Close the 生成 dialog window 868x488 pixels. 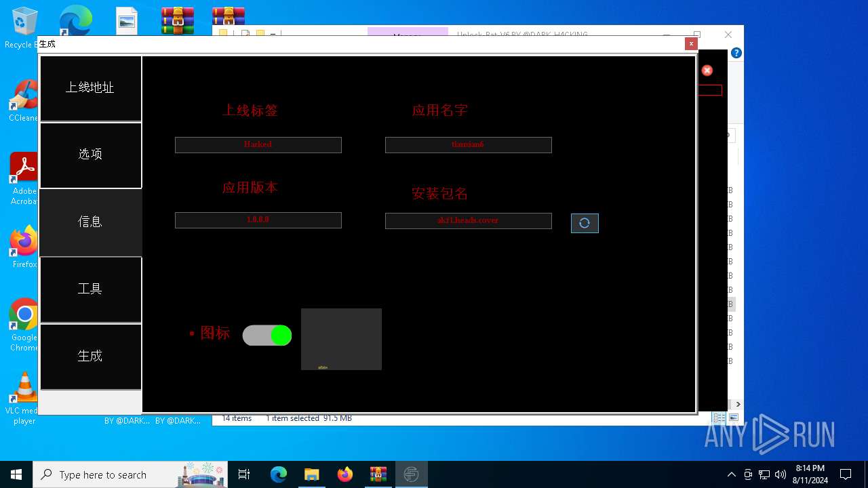691,44
